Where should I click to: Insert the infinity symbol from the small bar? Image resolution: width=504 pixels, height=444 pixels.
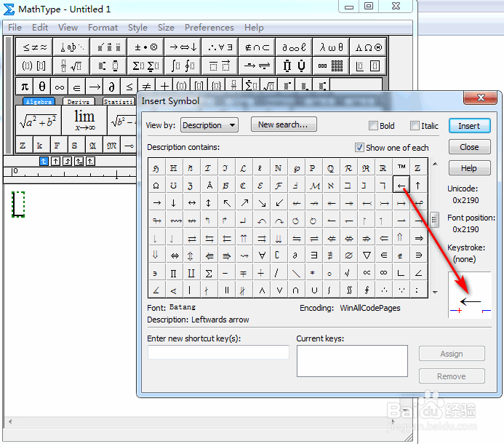point(60,87)
